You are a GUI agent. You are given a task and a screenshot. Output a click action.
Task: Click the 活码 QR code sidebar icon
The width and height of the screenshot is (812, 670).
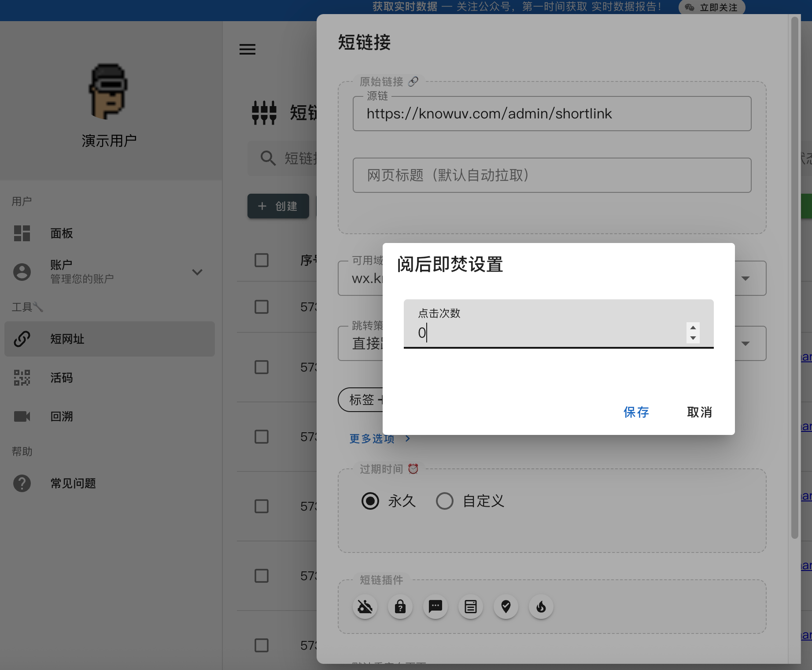click(22, 378)
